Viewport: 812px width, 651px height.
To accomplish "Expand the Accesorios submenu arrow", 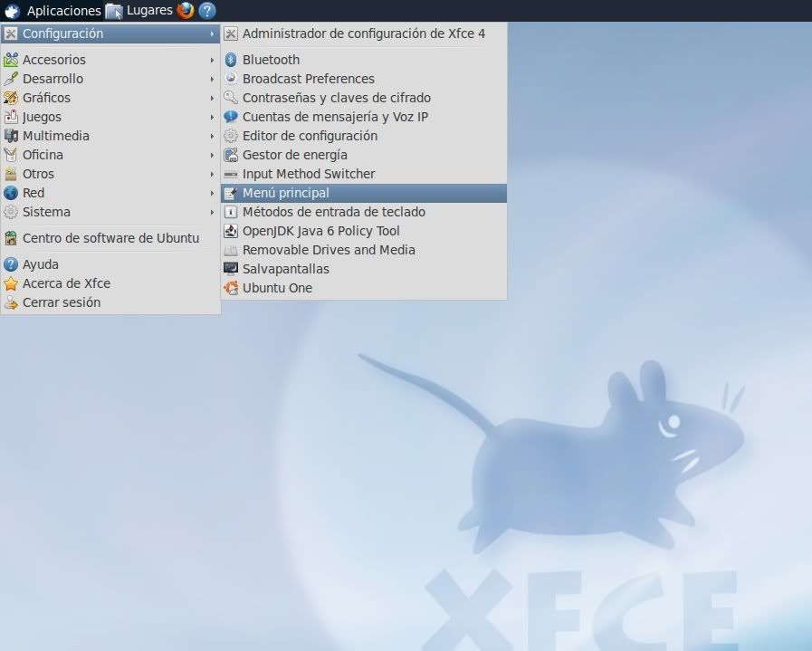I will (213, 60).
